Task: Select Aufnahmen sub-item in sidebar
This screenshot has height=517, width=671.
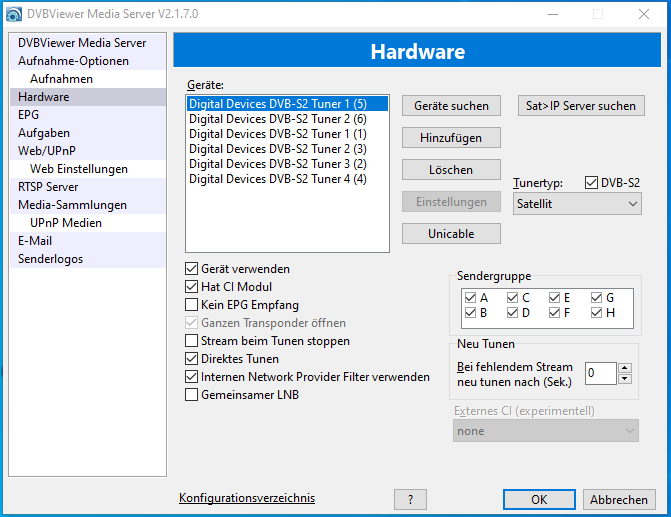Action: point(88,79)
